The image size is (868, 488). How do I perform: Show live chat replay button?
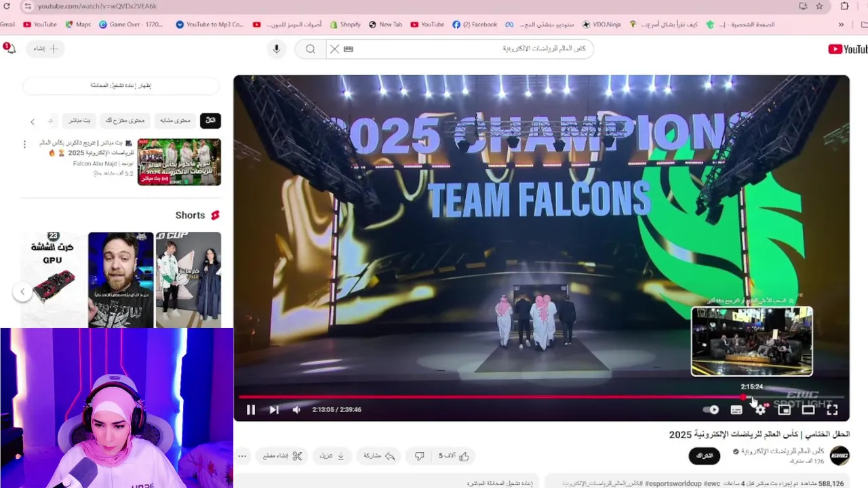point(121,85)
